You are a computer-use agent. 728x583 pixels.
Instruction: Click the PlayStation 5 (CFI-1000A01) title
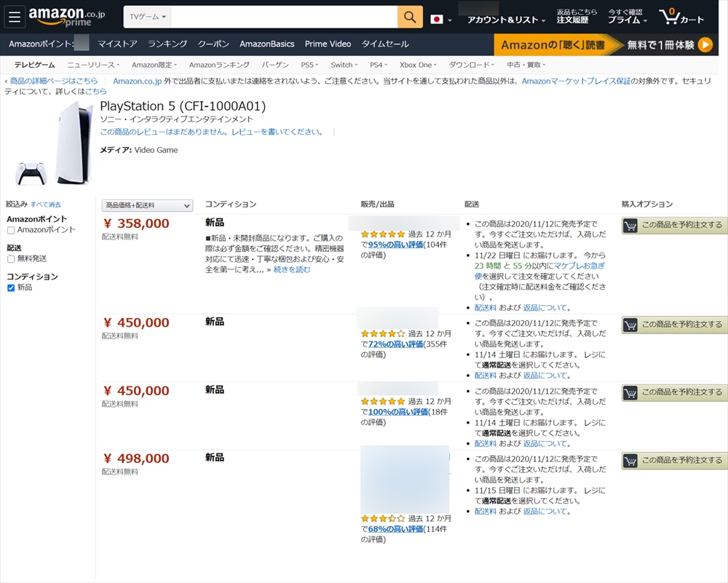point(183,106)
